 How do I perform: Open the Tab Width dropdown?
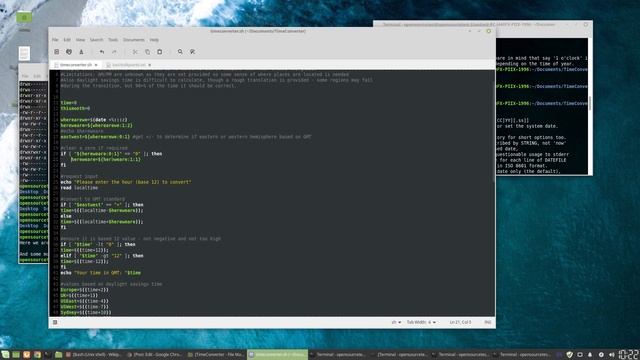pos(421,322)
